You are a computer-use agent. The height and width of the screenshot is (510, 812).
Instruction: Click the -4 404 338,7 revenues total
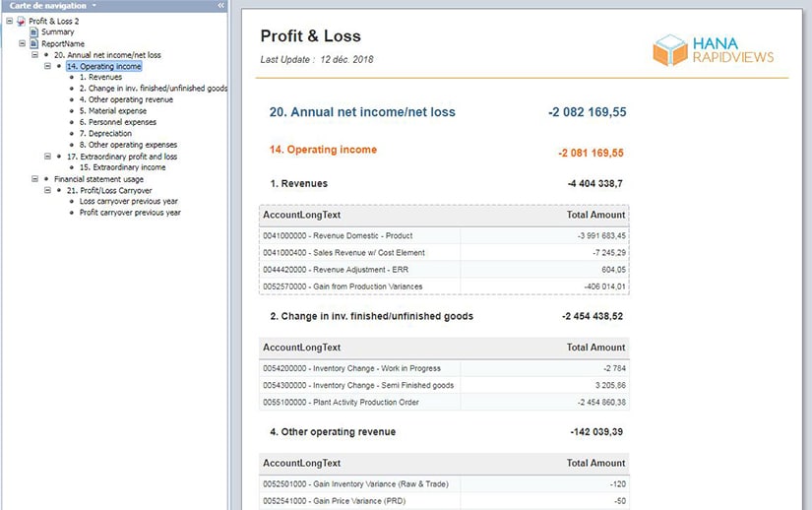coord(595,184)
